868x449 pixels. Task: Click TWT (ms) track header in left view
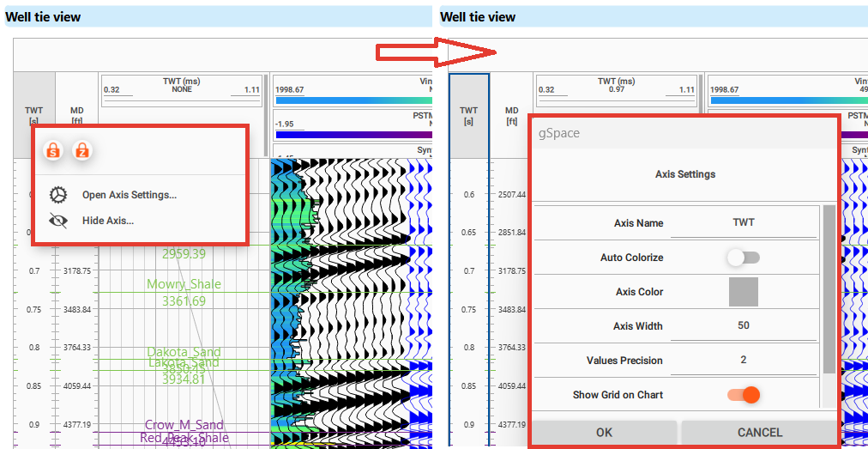point(182,89)
